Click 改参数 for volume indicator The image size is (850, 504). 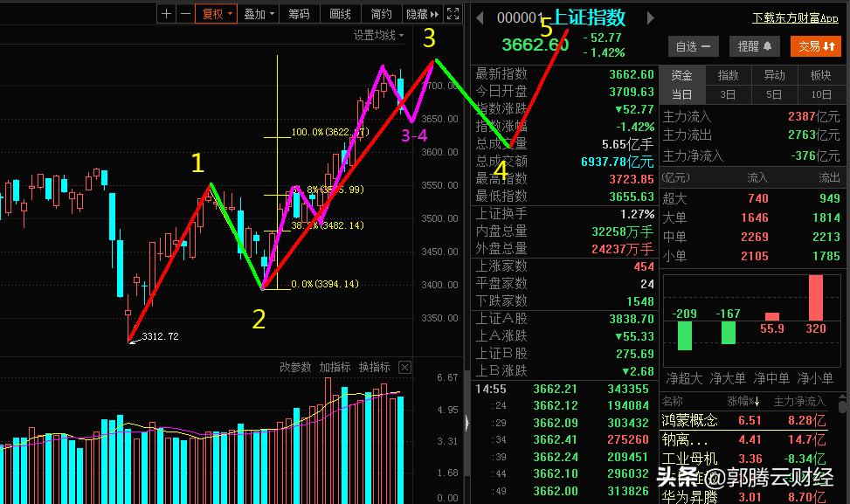295,368
